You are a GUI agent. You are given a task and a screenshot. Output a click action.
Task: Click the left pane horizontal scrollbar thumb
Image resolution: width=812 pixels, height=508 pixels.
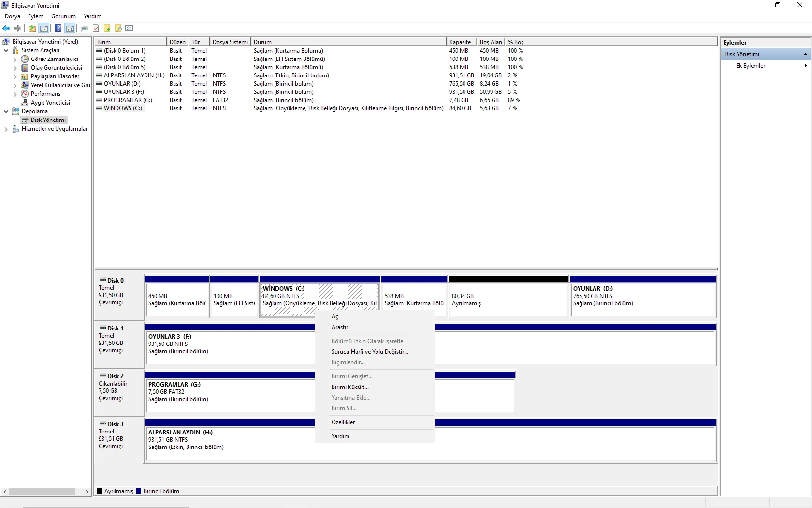[x=42, y=492]
